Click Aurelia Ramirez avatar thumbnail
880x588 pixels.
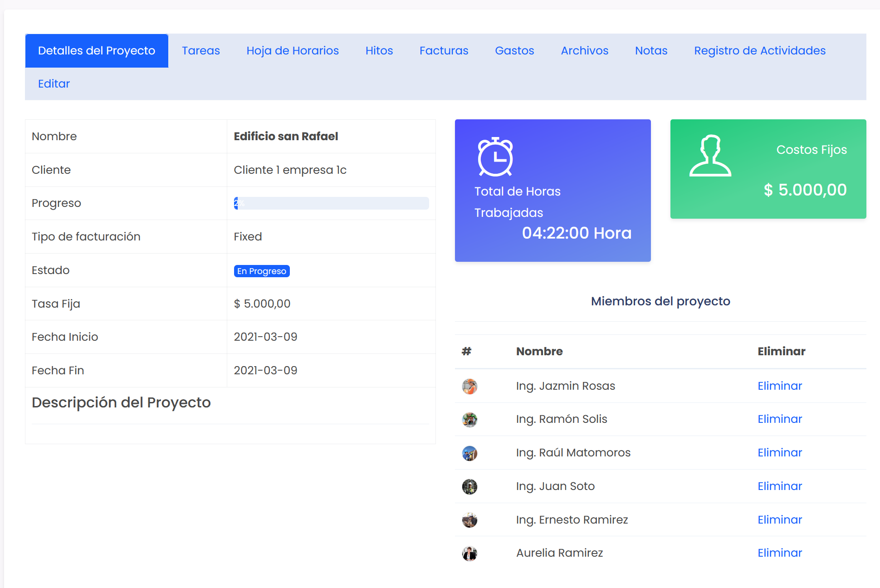coord(469,554)
